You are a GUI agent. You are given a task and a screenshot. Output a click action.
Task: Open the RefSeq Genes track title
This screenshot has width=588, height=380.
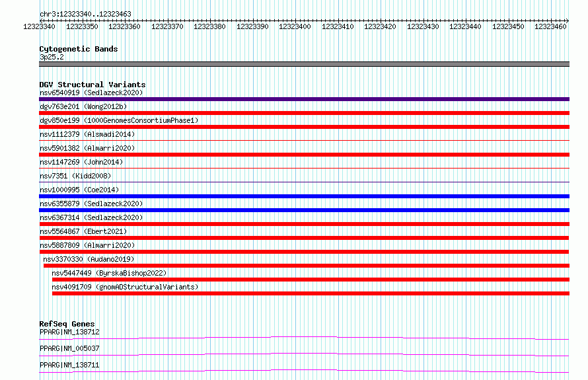(x=67, y=324)
